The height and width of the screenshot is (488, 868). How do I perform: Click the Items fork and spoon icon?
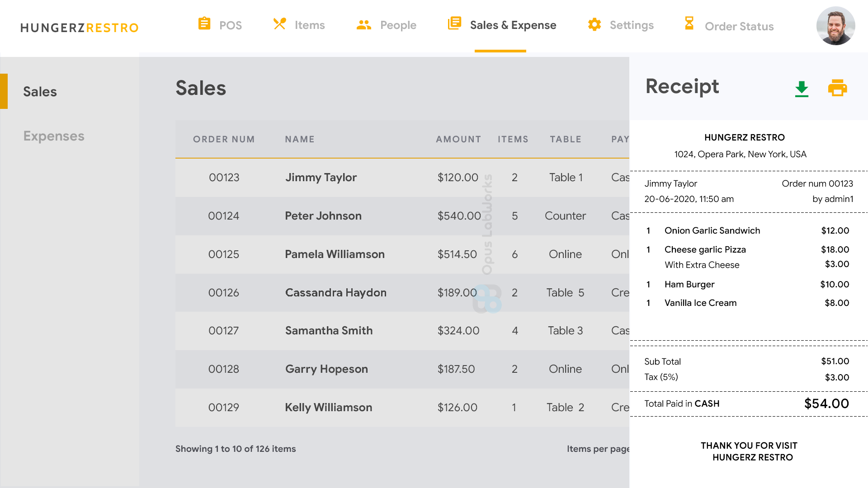pos(280,23)
